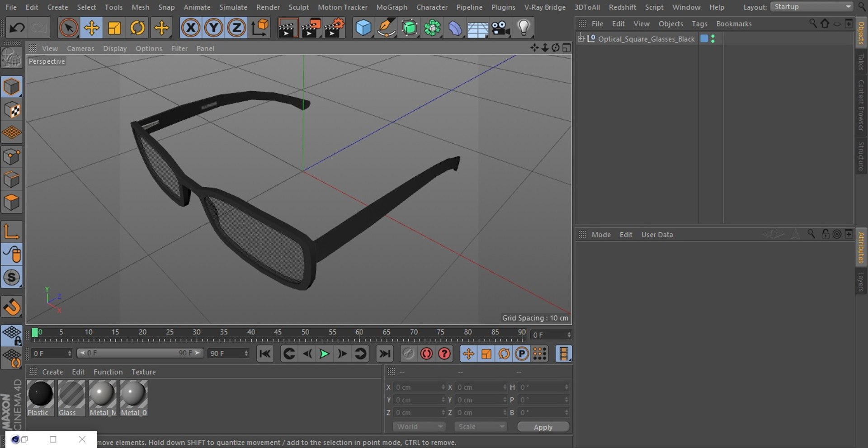Open the File menu
This screenshot has height=448, width=868.
pos(11,7)
